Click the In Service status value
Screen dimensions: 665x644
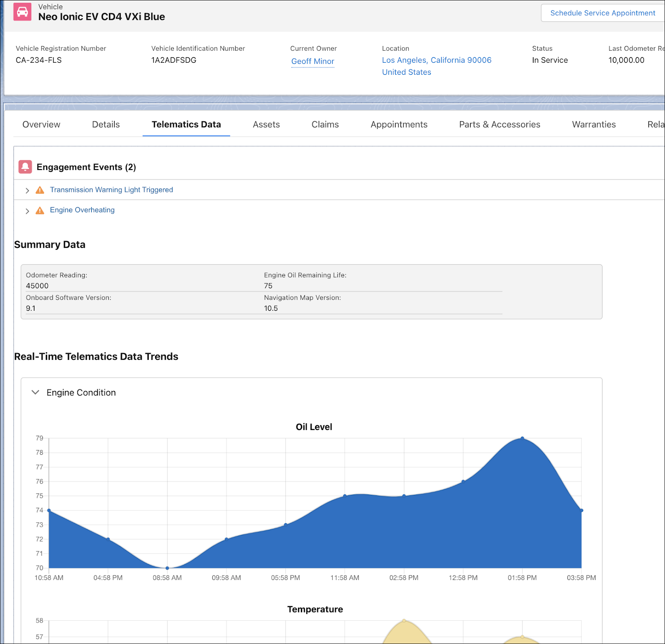coord(550,60)
